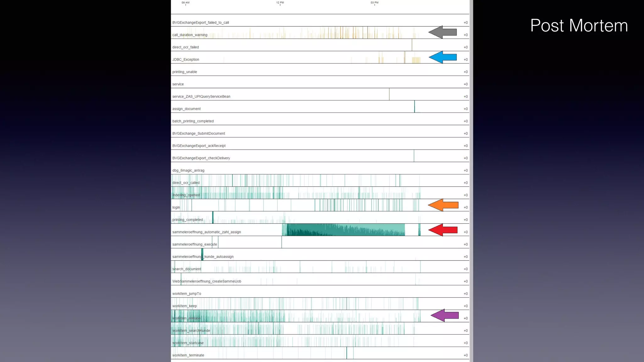Image resolution: width=644 pixels, height=362 pixels.
Task: Click the purple arrow on workitem_release row
Action: click(x=445, y=315)
